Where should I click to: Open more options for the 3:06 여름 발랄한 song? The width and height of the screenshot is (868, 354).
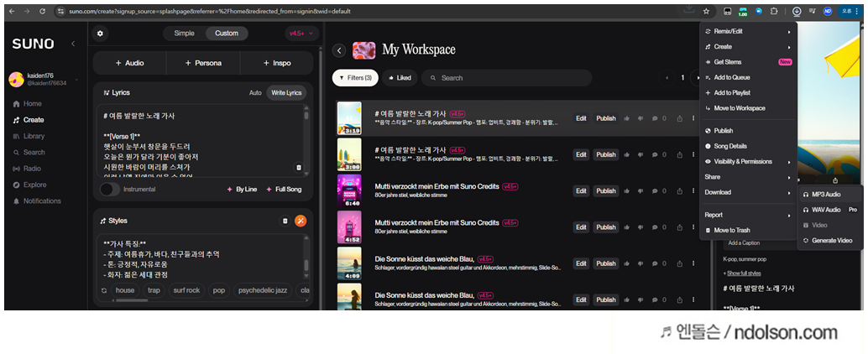693,154
